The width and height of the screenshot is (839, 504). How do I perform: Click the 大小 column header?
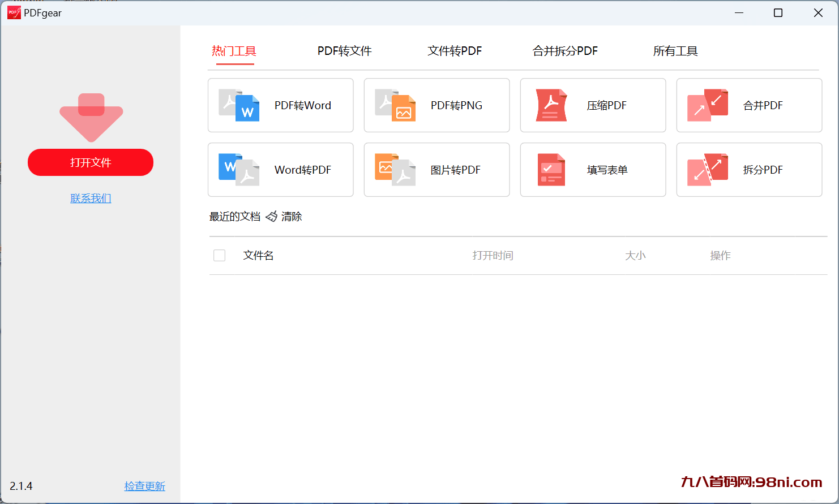click(x=635, y=256)
